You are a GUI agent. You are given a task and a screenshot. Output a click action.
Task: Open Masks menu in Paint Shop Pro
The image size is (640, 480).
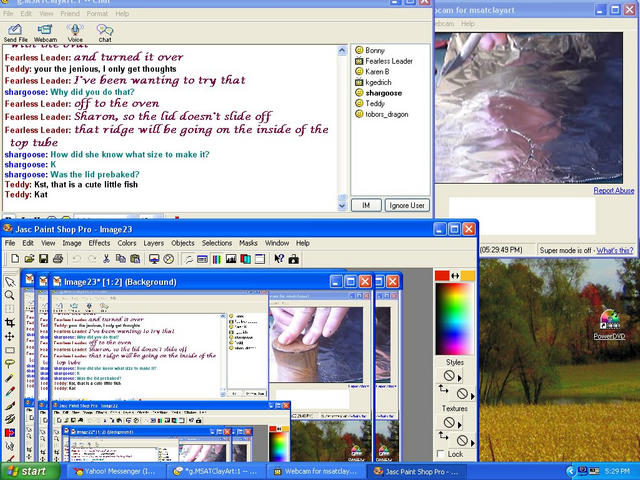pos(248,243)
